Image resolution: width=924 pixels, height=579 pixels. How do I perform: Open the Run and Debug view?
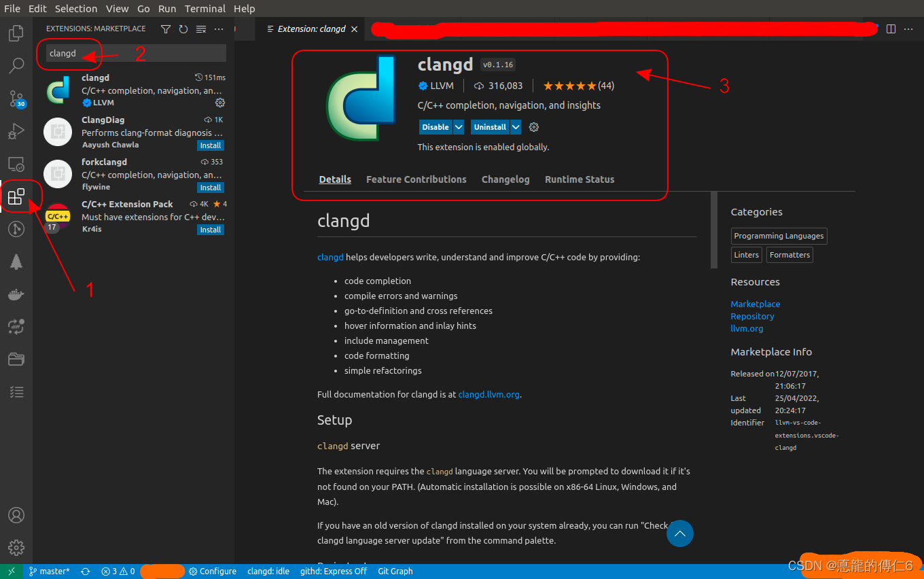pyautogui.click(x=16, y=131)
